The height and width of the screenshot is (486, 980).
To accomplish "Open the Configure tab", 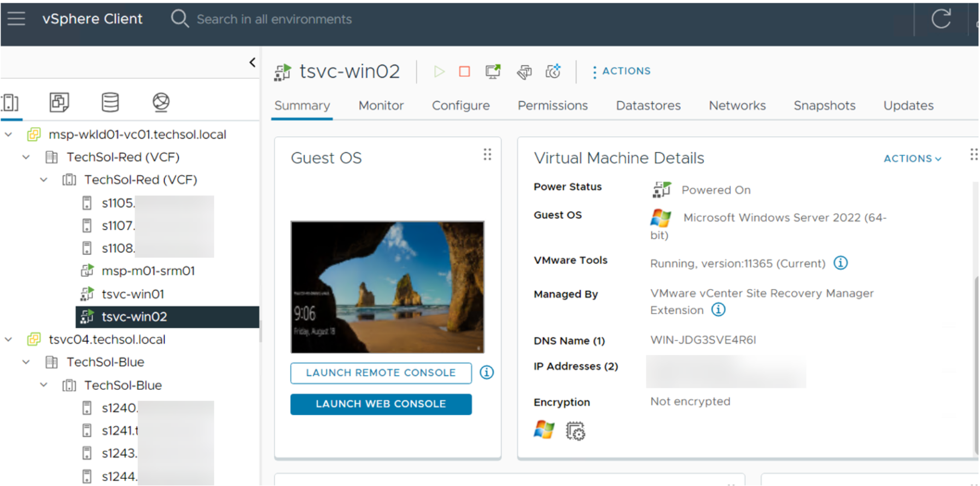I will [x=460, y=106].
